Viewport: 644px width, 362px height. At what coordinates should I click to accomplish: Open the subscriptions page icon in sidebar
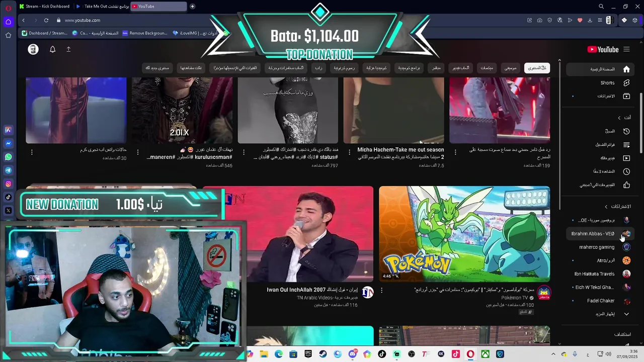point(626,96)
